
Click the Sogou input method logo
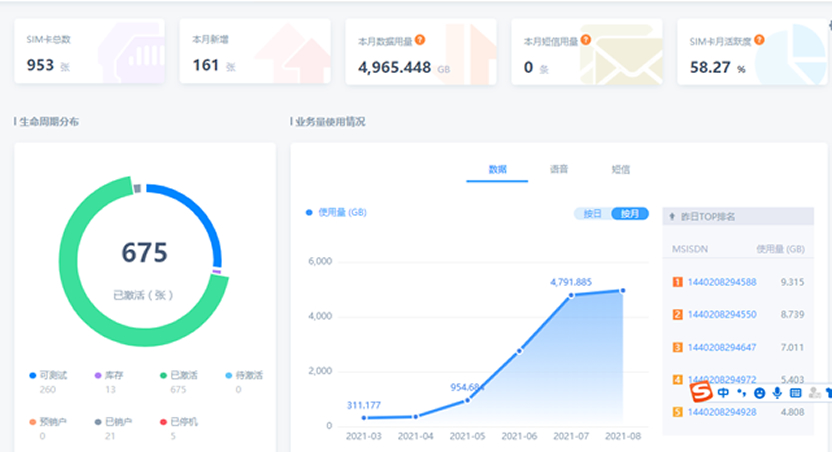pos(702,392)
